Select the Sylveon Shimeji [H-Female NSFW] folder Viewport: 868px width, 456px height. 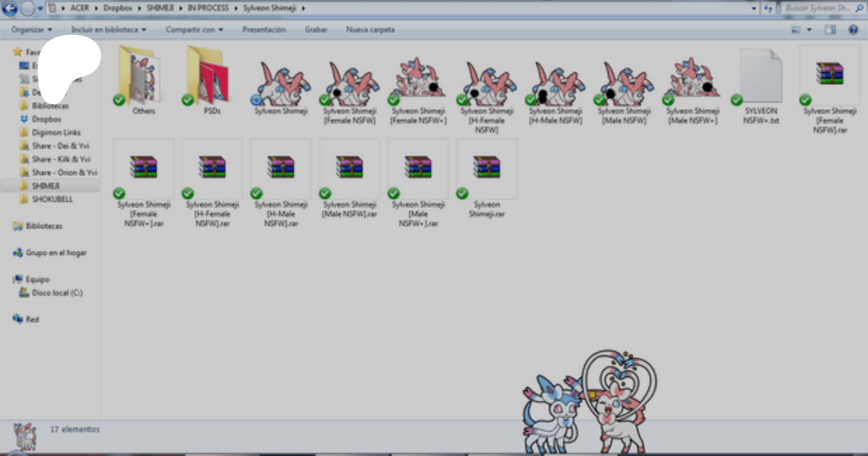[x=487, y=97]
